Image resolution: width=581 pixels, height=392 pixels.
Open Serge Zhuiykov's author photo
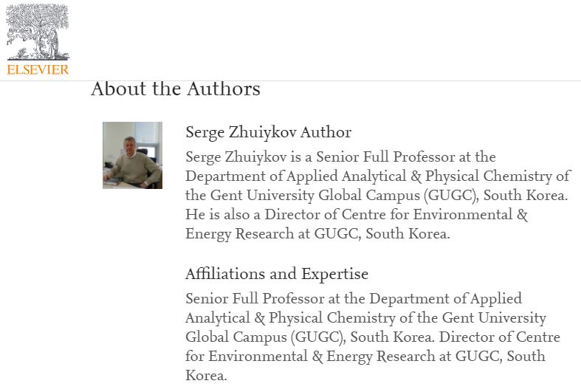click(x=132, y=155)
